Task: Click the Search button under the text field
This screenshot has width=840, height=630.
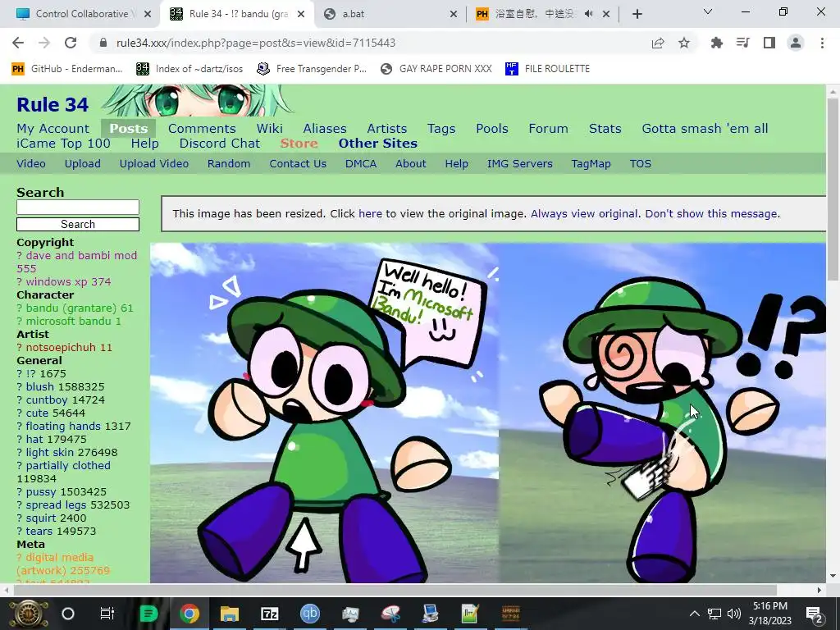Action: pos(78,225)
